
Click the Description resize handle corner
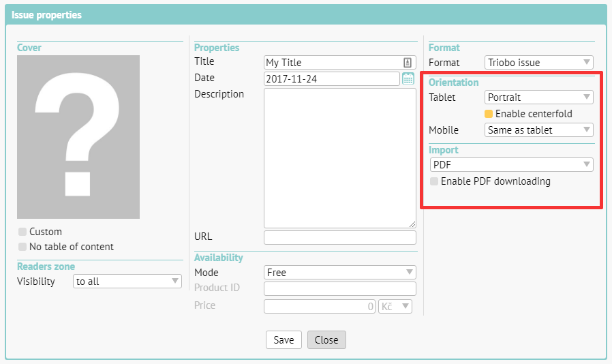pyautogui.click(x=412, y=224)
